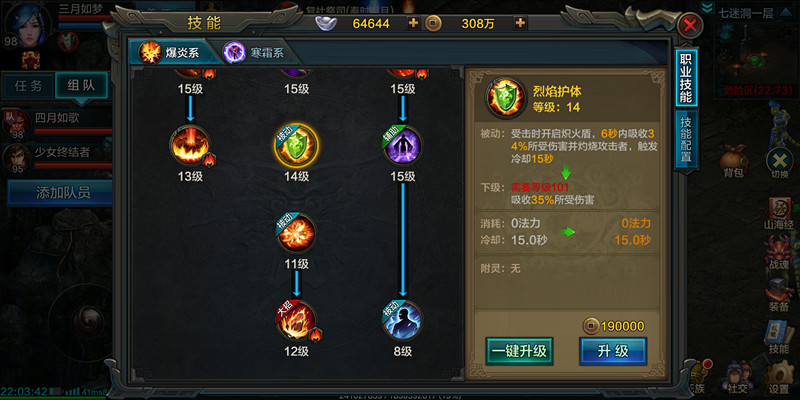Select the level 11 passive fireball skill

(296, 233)
